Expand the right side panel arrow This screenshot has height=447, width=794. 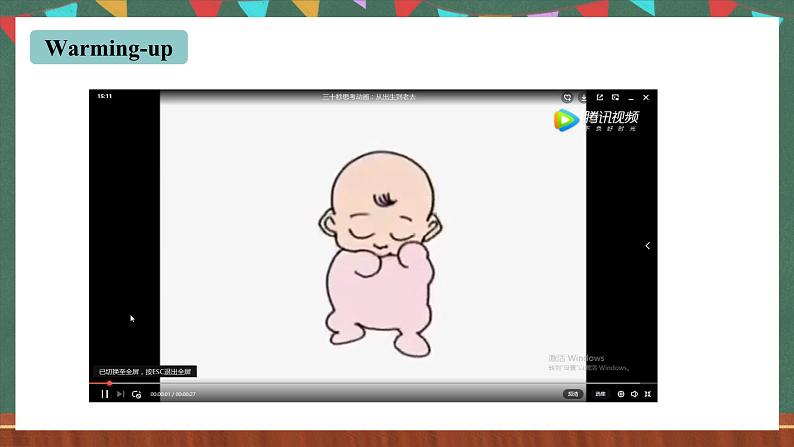tap(647, 245)
